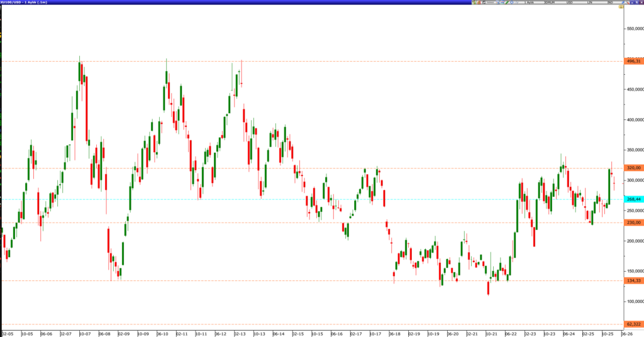Click the leftmost green icon in chart toolbar
This screenshot has height=337, width=644.
click(x=474, y=3)
